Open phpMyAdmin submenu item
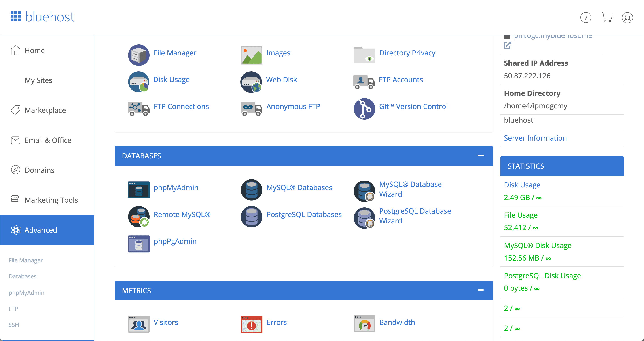The image size is (644, 341). pyautogui.click(x=27, y=293)
